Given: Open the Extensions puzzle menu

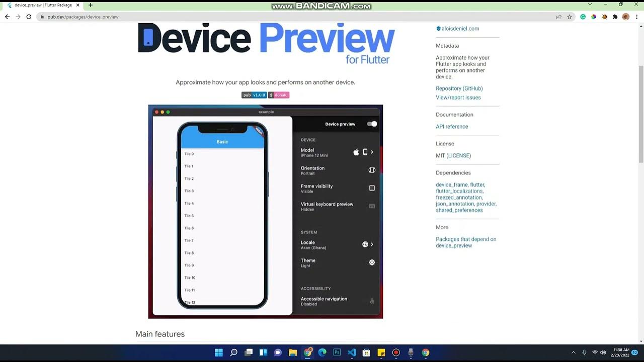Looking at the screenshot, I should tap(615, 17).
